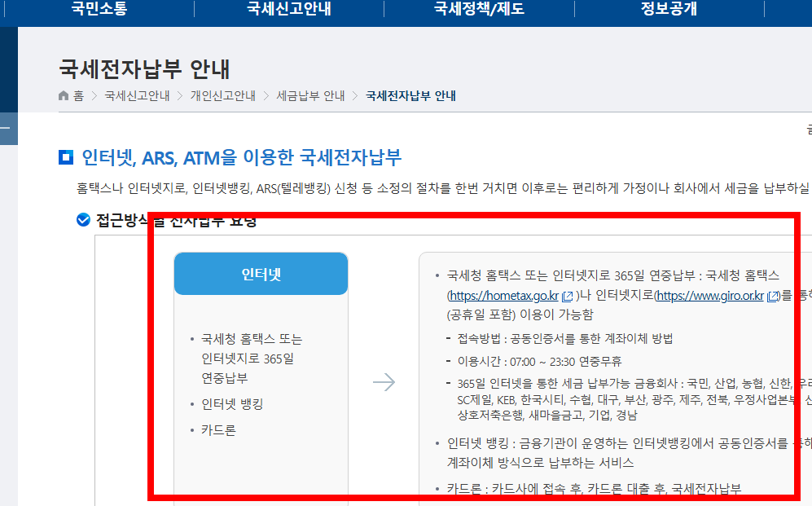
Task: Click the 인터넷 뱅킹 list item in left box
Action: coord(232,404)
